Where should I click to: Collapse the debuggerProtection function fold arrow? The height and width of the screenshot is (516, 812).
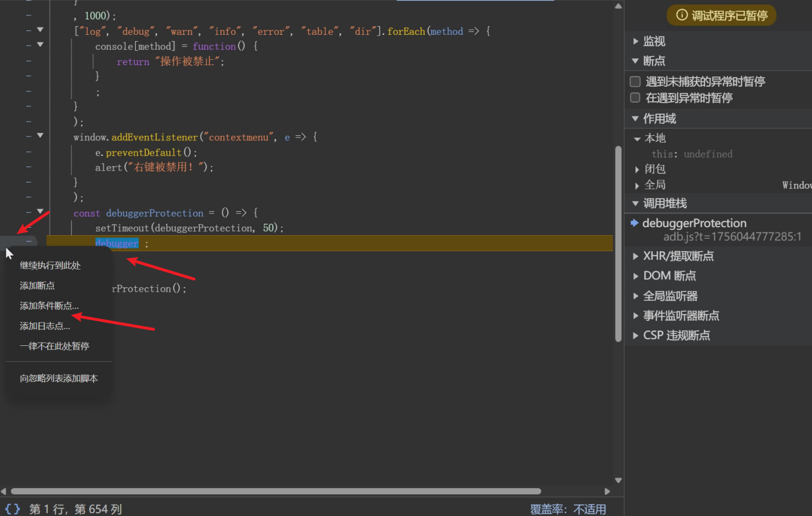(x=40, y=212)
